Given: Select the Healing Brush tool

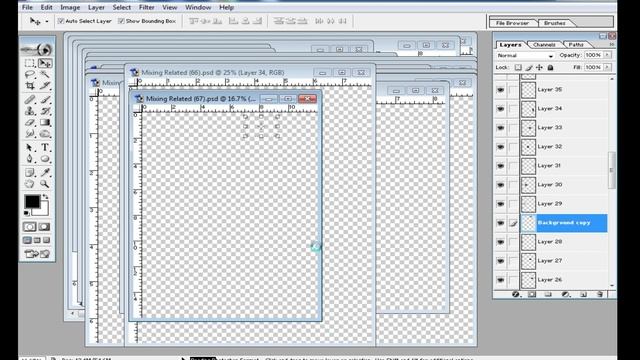Looking at the screenshot, I should click(29, 100).
